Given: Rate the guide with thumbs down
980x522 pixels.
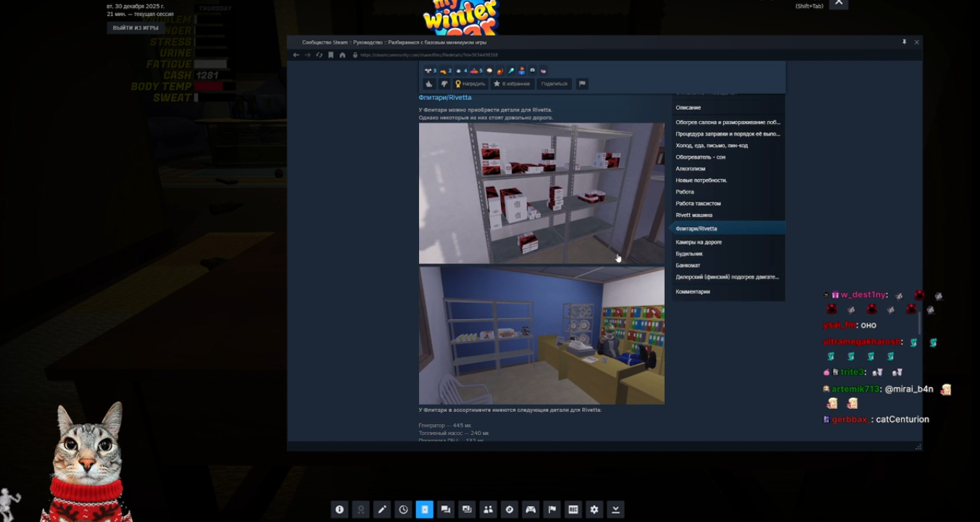Looking at the screenshot, I should click(x=444, y=84).
